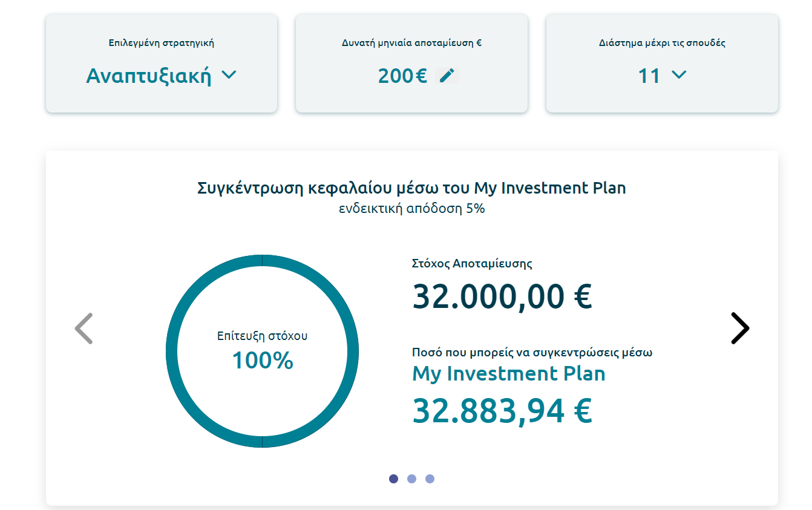Click the Δυνατή μηνιαία αποταμίευση € label

click(411, 43)
